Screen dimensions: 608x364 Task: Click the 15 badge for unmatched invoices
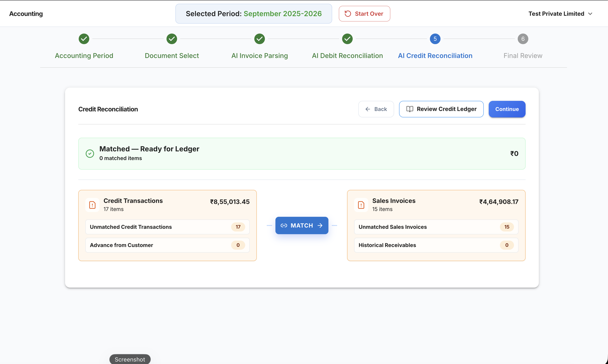coord(507,227)
